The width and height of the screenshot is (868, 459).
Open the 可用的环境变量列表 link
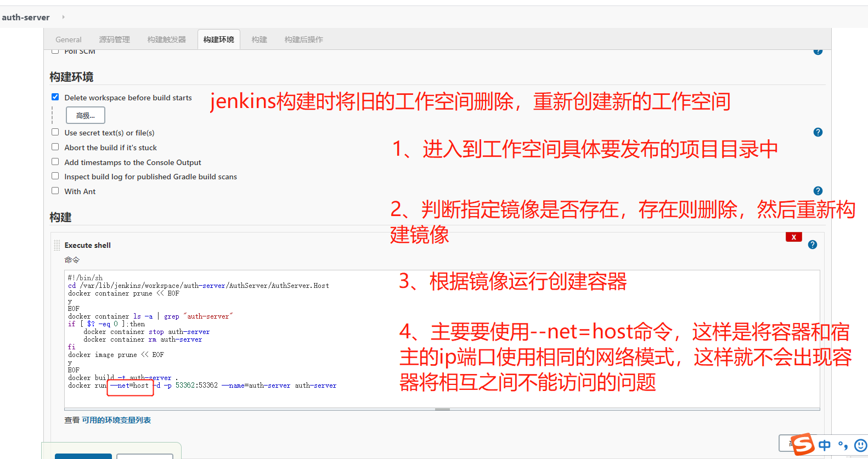(116, 420)
